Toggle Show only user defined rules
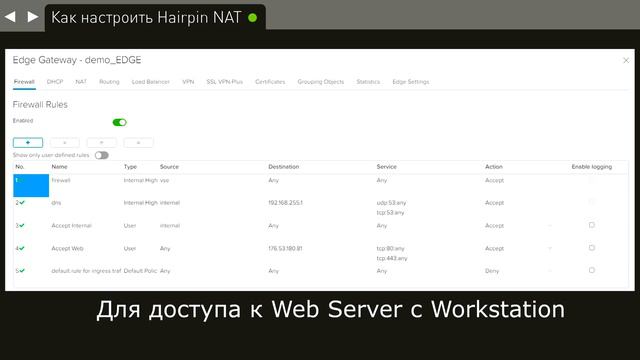The height and width of the screenshot is (360, 640). click(102, 156)
